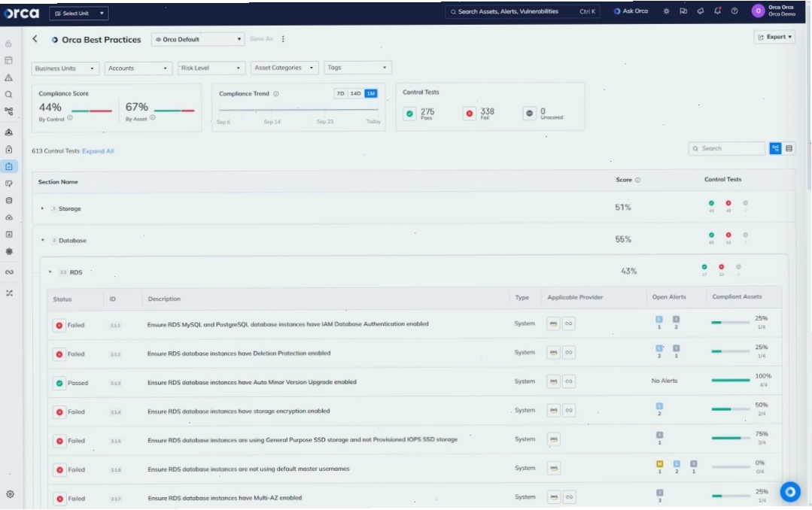This screenshot has height=510, width=812.
Task: Open the three-dot more options menu
Action: coord(283,39)
